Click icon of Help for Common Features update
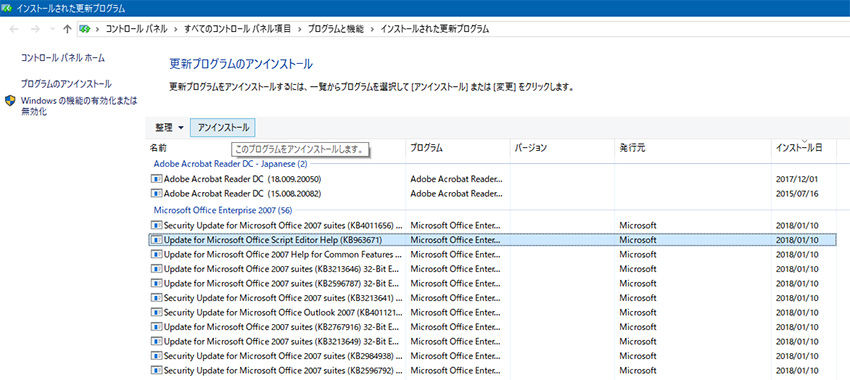Viewport: 850px width, 380px height. [x=156, y=254]
